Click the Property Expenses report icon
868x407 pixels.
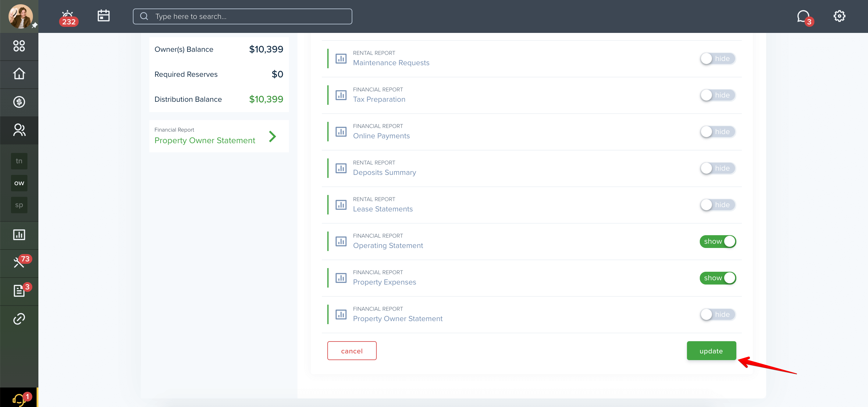point(341,278)
